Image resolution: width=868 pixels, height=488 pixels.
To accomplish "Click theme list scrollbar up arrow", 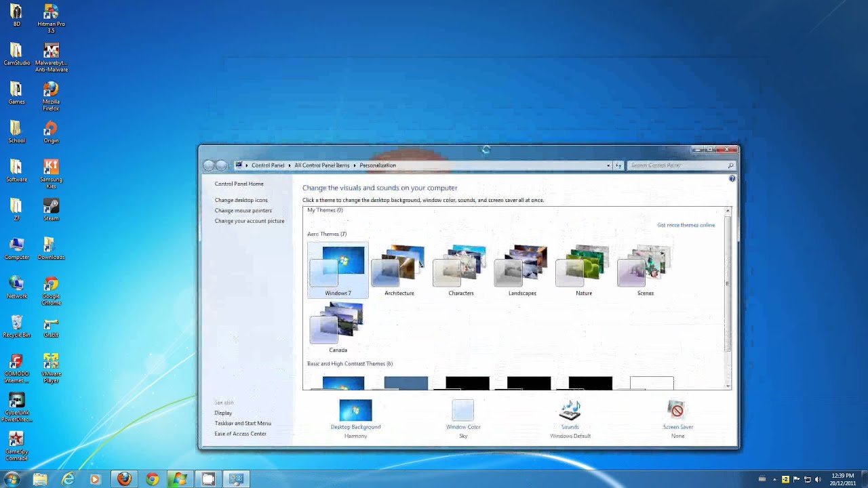I will (x=728, y=211).
